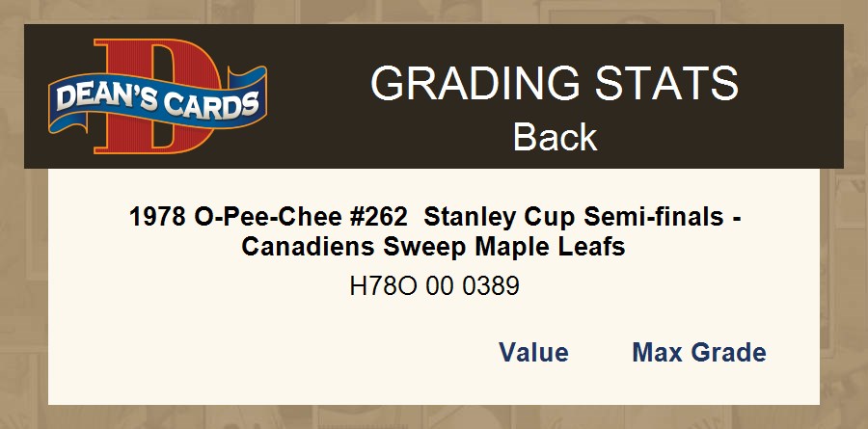Image resolution: width=868 pixels, height=429 pixels.
Task: Click the Dean's Cards logo
Action: pos(157,97)
